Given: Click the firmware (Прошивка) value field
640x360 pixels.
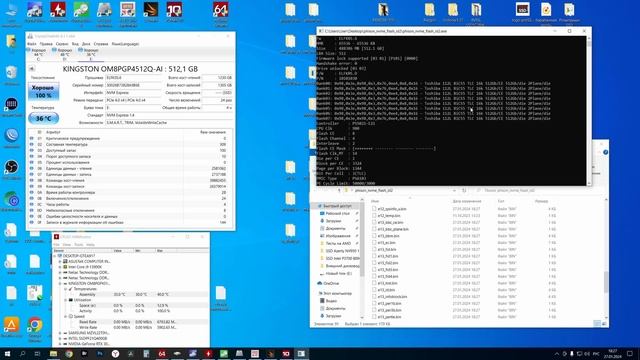Looking at the screenshot, I should pos(133,77).
